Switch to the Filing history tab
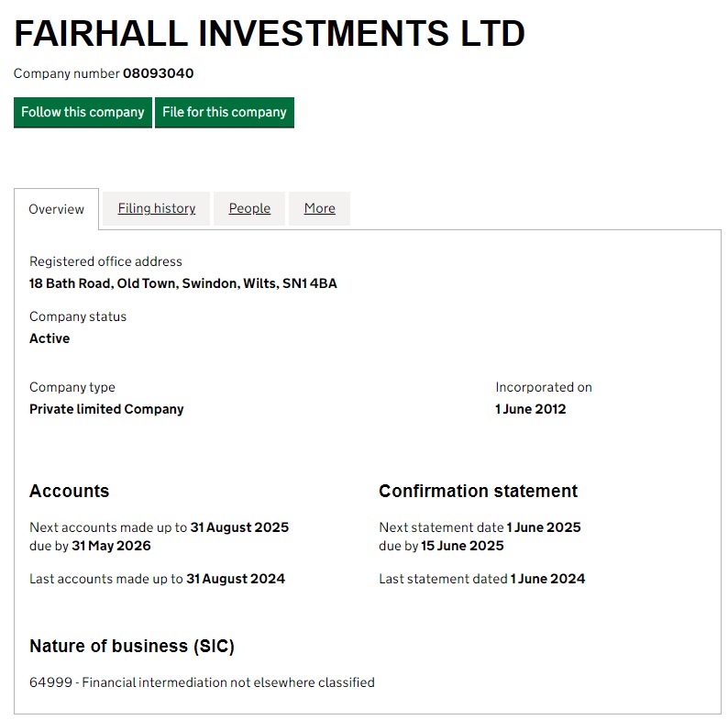Image resolution: width=728 pixels, height=720 pixels. (x=156, y=208)
